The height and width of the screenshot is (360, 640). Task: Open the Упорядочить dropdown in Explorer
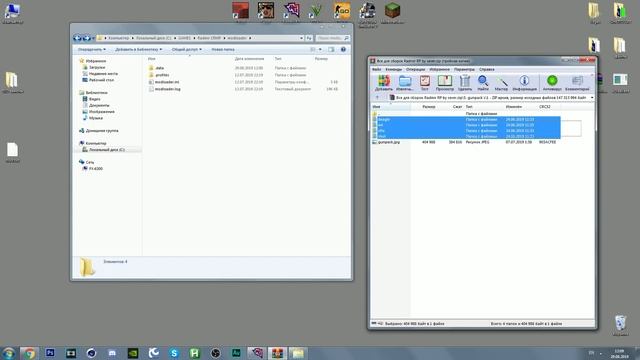[x=92, y=49]
